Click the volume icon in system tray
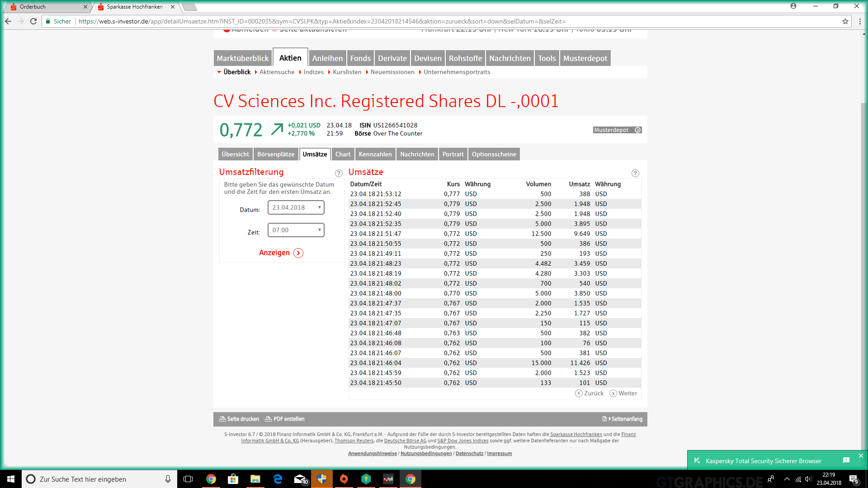This screenshot has width=868, height=488. (x=808, y=479)
